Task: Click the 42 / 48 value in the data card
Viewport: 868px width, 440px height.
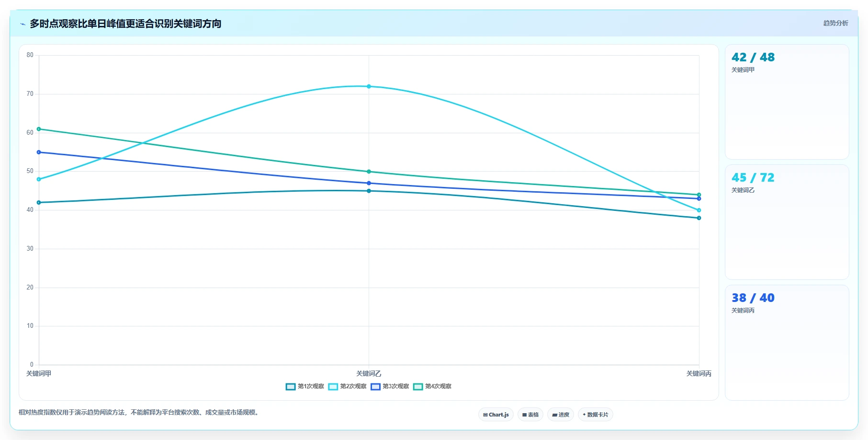Action: 753,58
